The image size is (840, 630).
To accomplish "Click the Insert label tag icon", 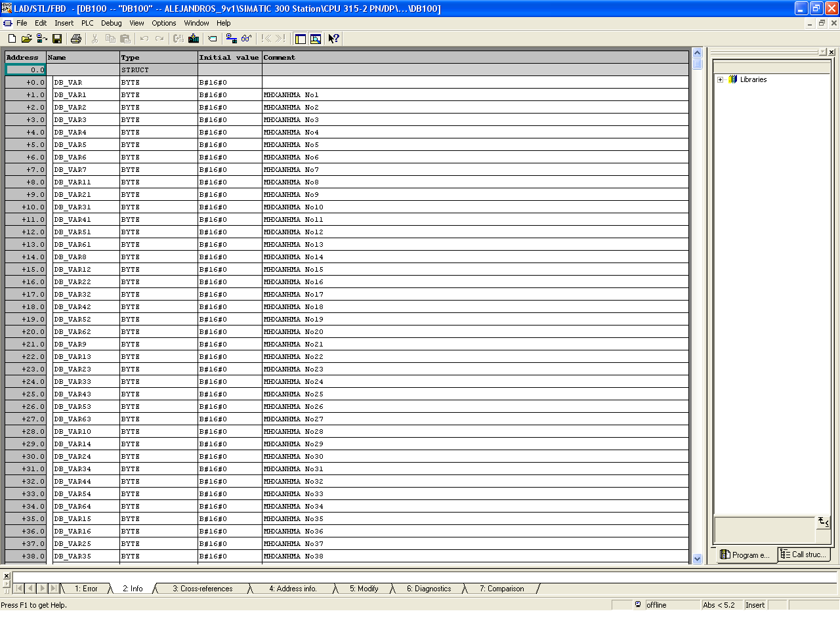I will pos(213,39).
